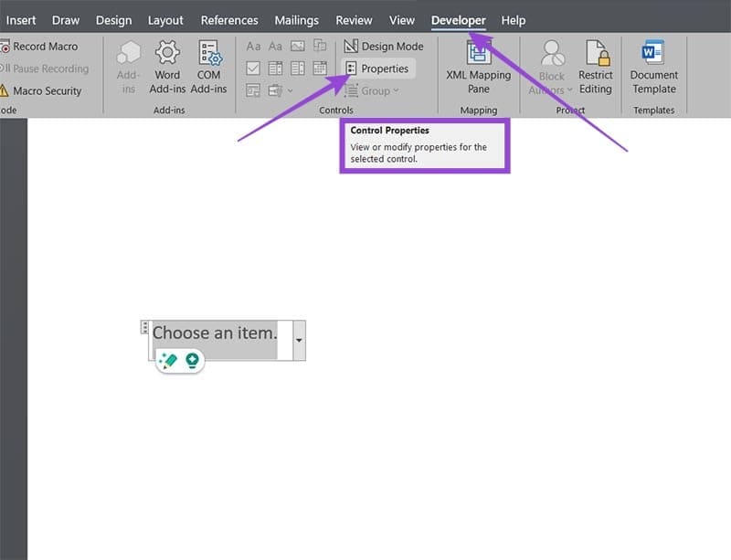
Task: Click the Plain Text content control icon
Action: [x=275, y=47]
